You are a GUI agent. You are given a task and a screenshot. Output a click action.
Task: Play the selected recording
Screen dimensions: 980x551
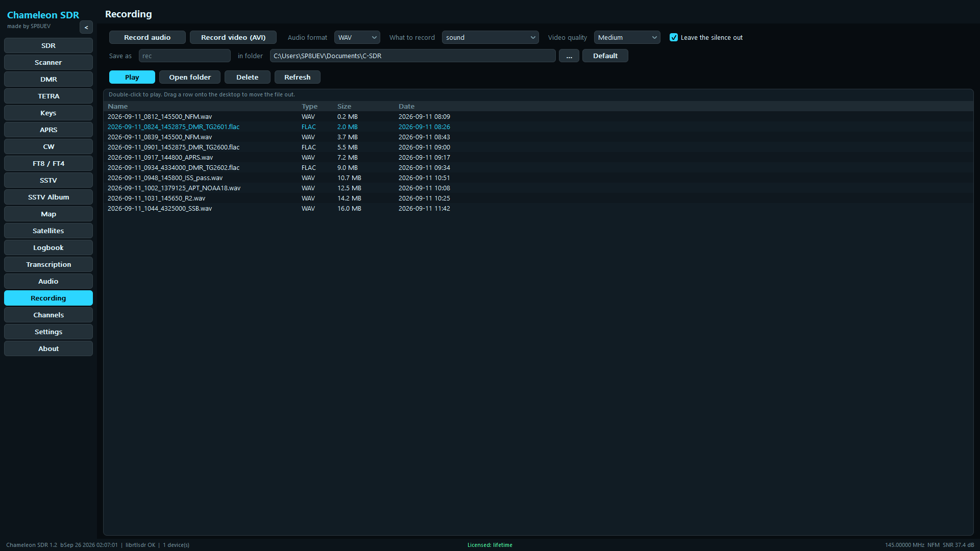coord(132,78)
